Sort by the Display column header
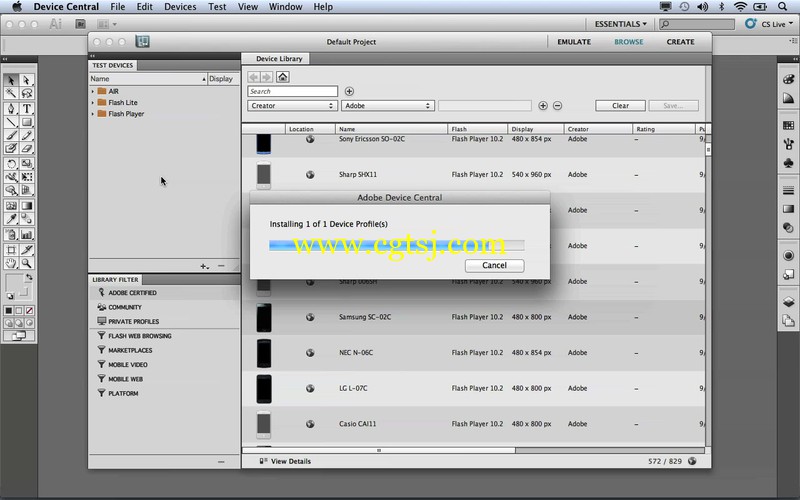 pos(536,129)
